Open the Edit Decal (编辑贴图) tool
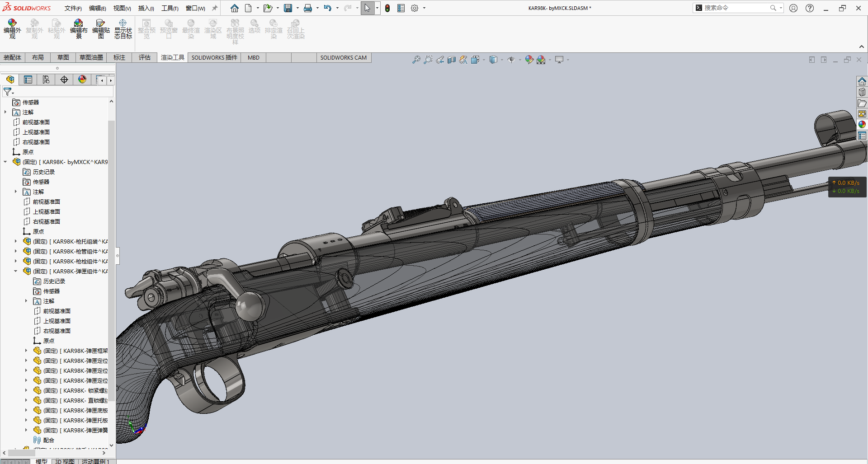Viewport: 868px width, 464px height. 101,29
